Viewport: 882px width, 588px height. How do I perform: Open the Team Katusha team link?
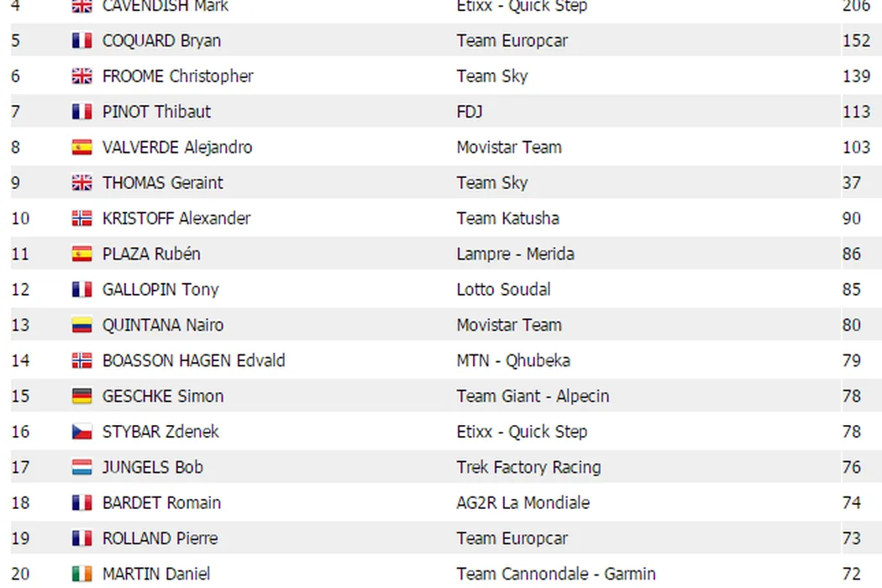click(507, 218)
